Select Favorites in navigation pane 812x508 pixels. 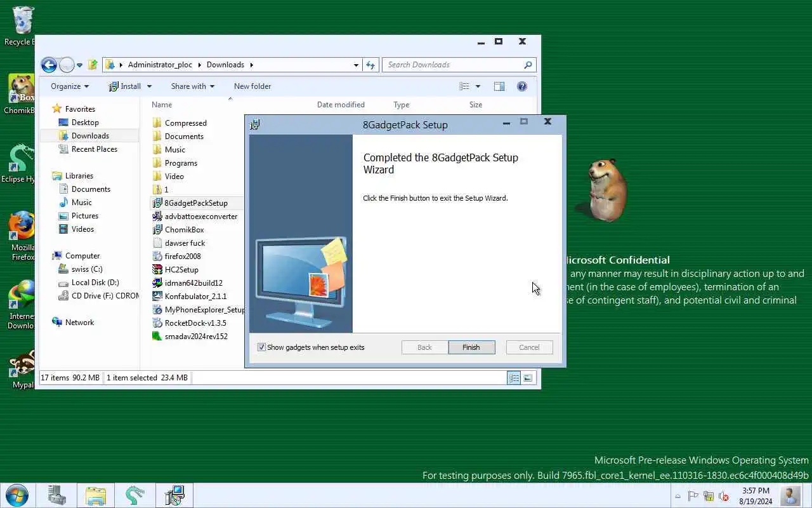pos(80,109)
